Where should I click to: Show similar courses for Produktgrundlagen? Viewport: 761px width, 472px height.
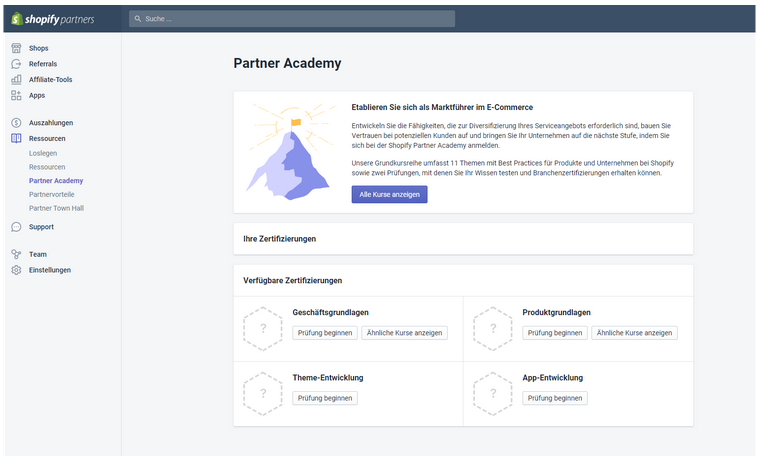point(634,333)
